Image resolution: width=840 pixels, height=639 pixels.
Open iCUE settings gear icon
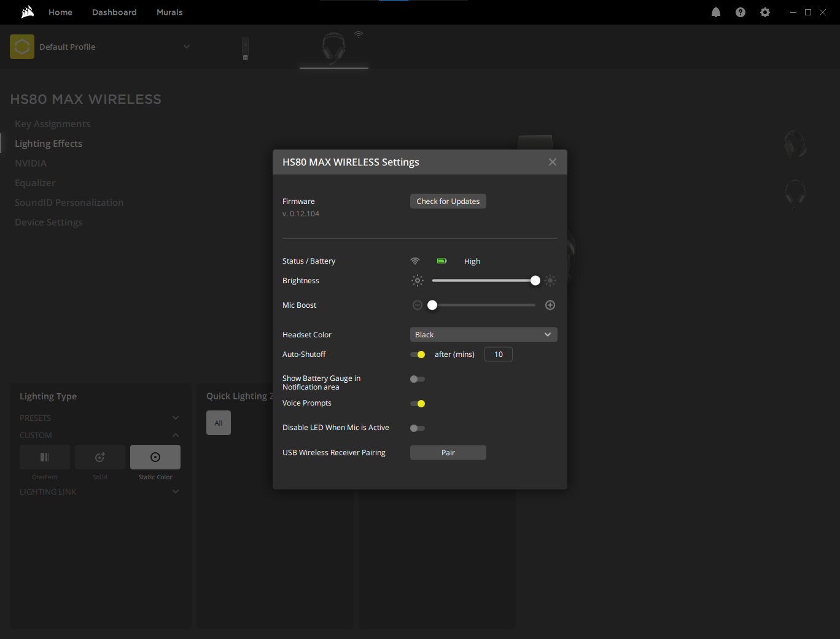765,12
